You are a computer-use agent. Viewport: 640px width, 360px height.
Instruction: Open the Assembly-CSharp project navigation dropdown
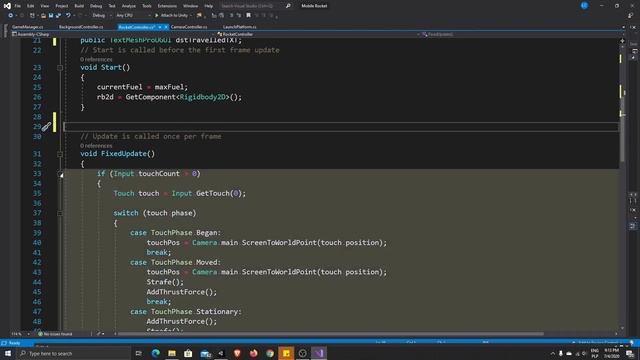point(112,34)
